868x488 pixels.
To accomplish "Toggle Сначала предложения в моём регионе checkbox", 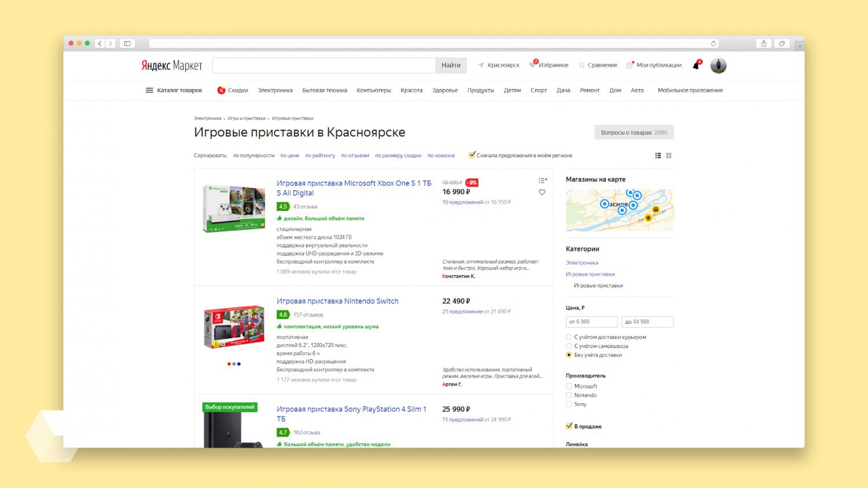I will pyautogui.click(x=472, y=155).
